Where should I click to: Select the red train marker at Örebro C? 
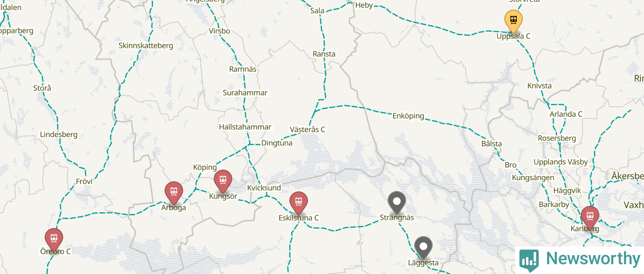point(54,239)
